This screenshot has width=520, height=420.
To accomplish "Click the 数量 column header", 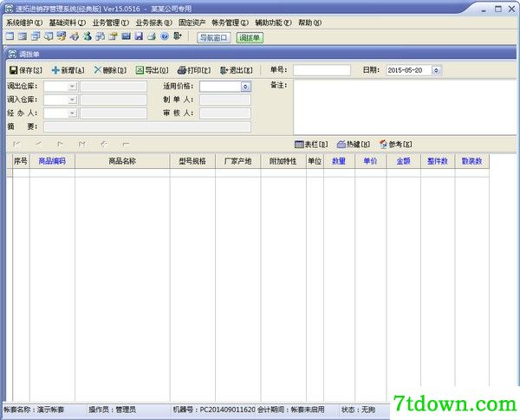I will [x=339, y=161].
